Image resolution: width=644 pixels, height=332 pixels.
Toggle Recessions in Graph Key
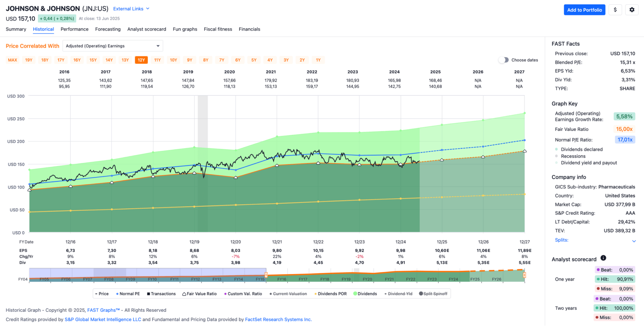click(570, 156)
